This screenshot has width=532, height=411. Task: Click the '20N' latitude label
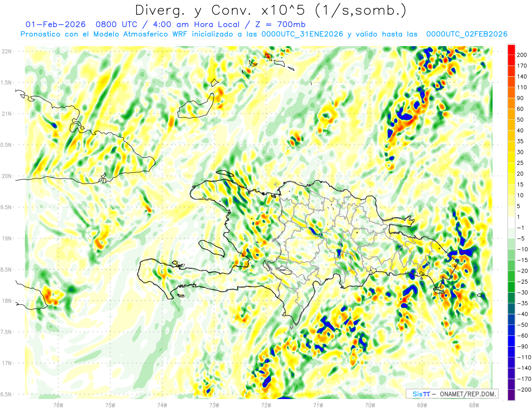pyautogui.click(x=7, y=176)
